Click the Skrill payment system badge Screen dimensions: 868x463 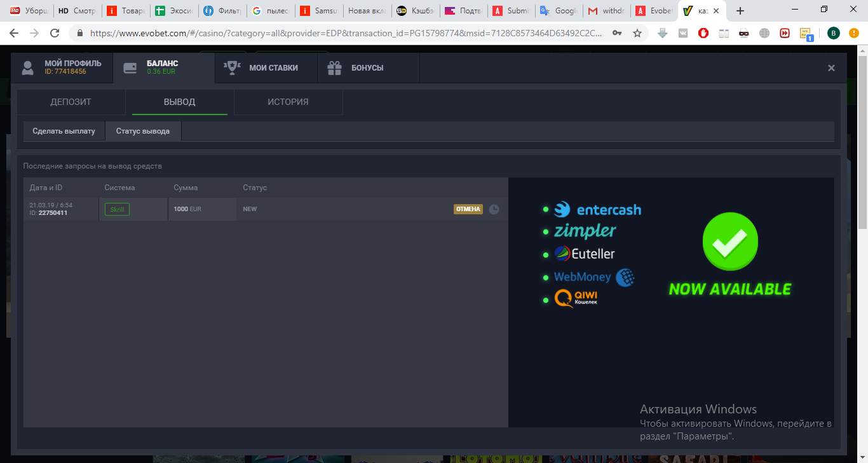click(x=117, y=209)
